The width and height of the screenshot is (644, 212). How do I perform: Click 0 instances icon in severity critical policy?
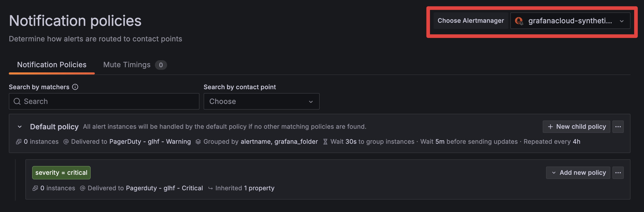[35, 188]
